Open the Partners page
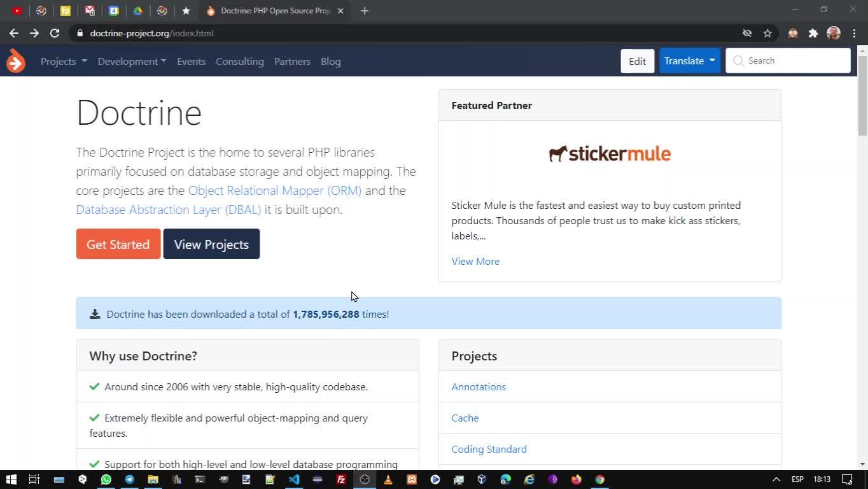The image size is (868, 489). 292,61
